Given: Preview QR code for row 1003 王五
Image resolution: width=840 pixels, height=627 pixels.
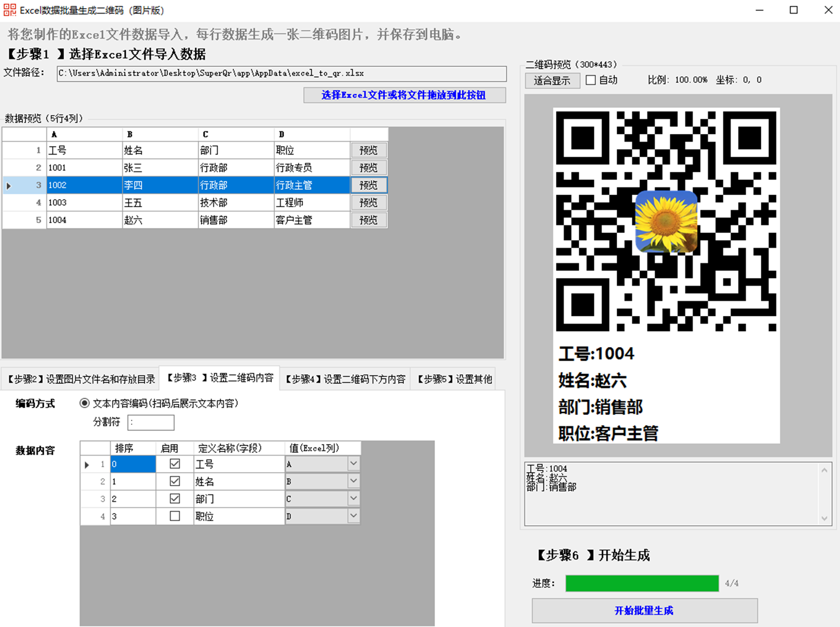Looking at the screenshot, I should 369,203.
